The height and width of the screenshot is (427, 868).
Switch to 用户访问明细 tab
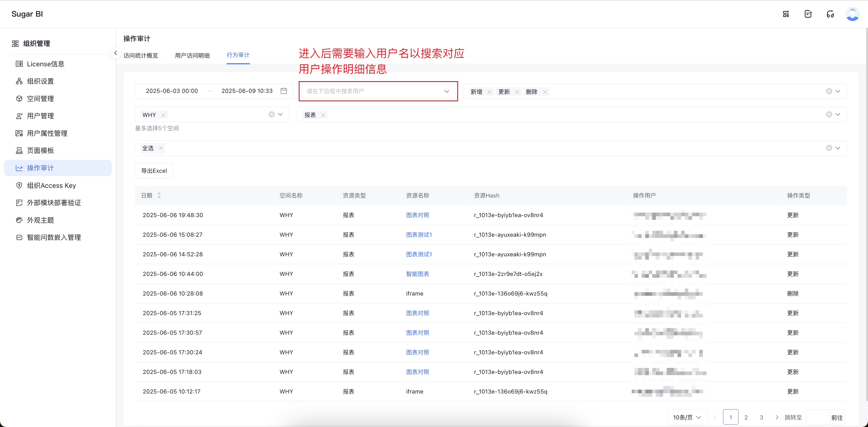coord(192,55)
